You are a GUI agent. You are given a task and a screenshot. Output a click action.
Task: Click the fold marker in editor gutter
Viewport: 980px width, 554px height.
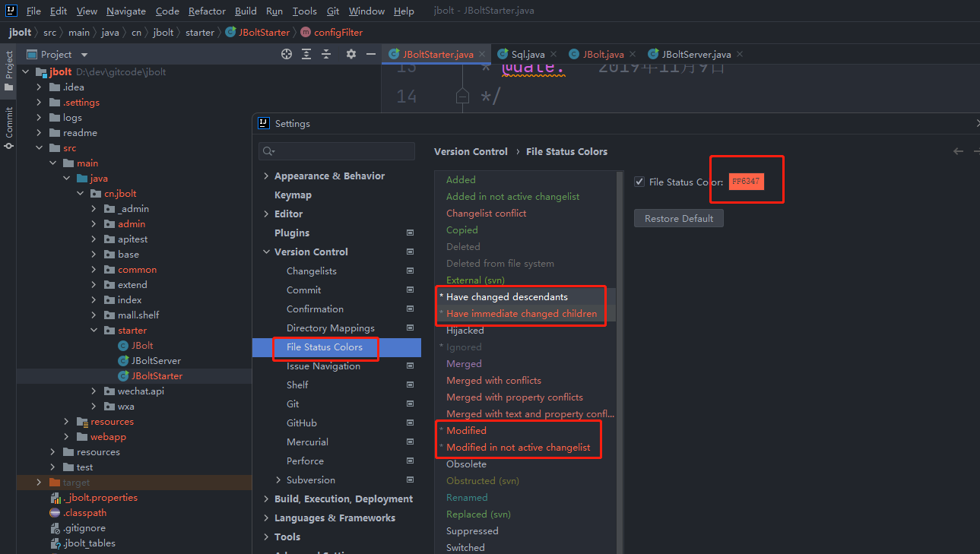tap(461, 97)
